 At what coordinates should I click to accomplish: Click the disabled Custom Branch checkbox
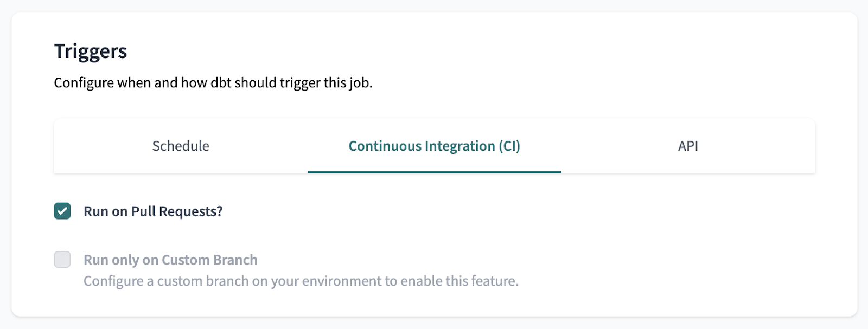[x=62, y=260]
